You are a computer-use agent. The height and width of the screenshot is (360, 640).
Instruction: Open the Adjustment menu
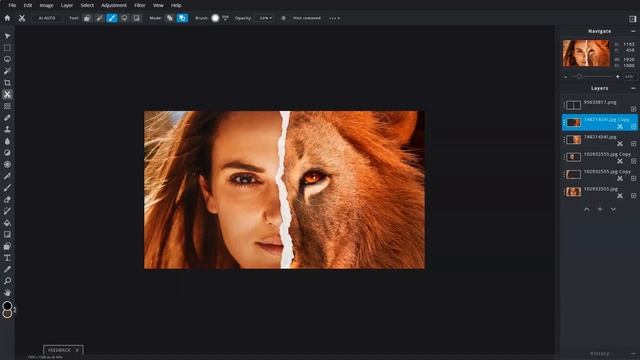114,5
